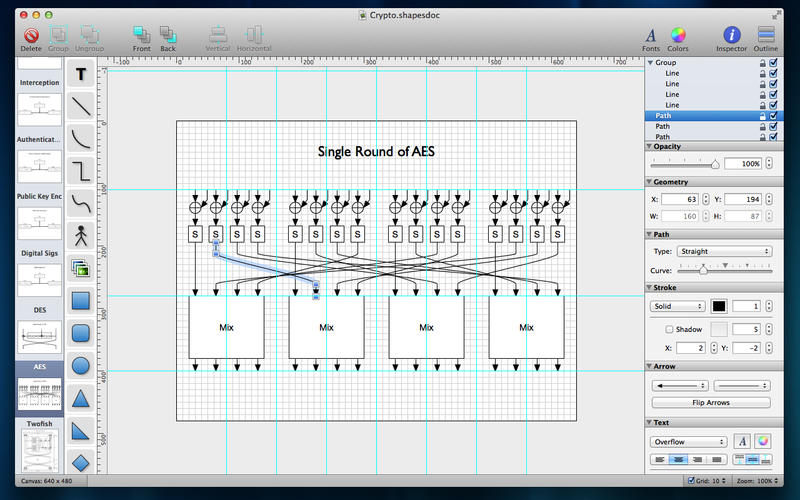Bring selection to Front
The width and height of the screenshot is (800, 500).
pos(141,37)
